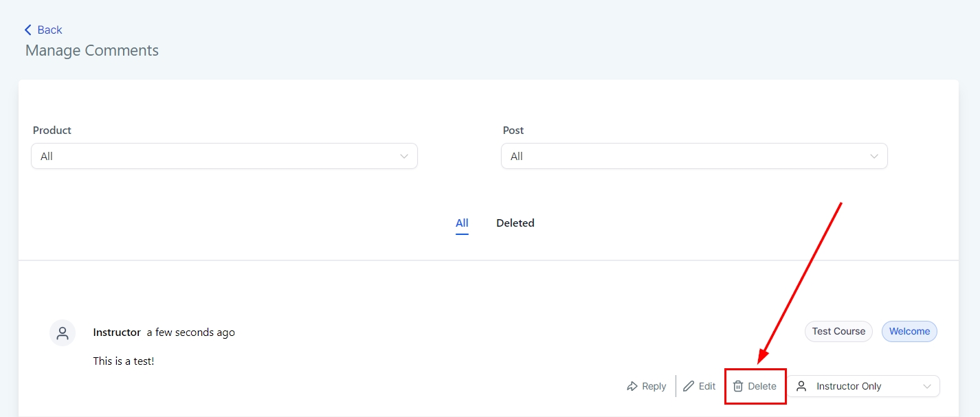Expand the Post filter dropdown
The height and width of the screenshot is (417, 980).
694,156
